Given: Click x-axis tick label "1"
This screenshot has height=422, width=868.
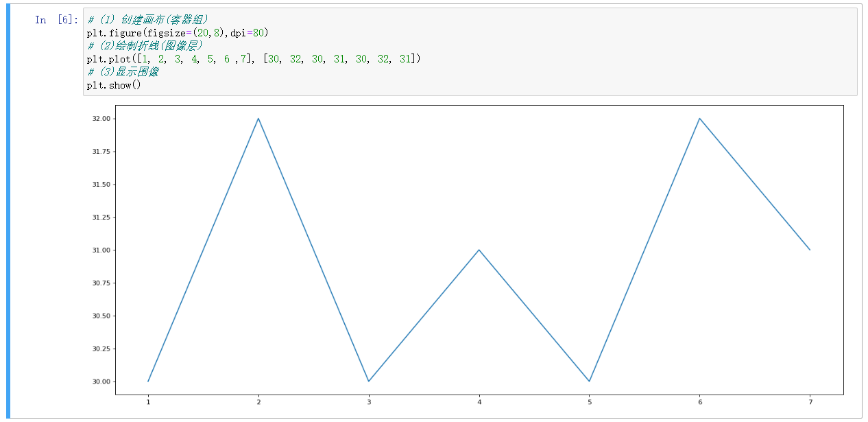Looking at the screenshot, I should pyautogui.click(x=148, y=402).
